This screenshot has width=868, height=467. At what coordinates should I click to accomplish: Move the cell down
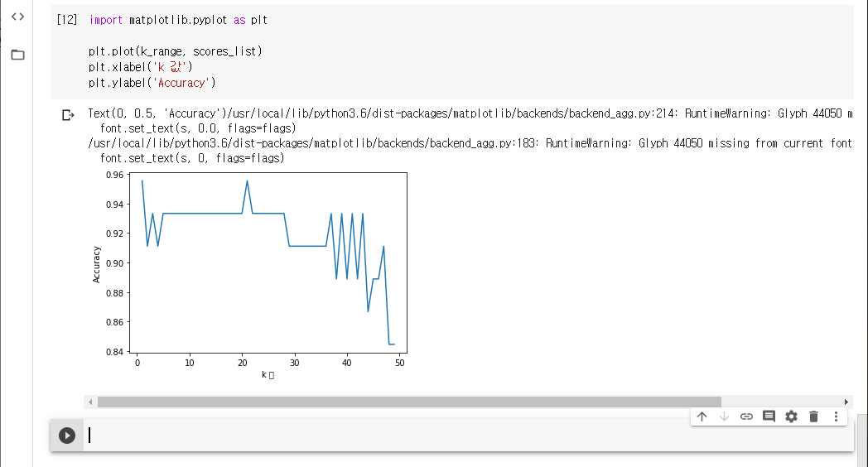(x=724, y=416)
